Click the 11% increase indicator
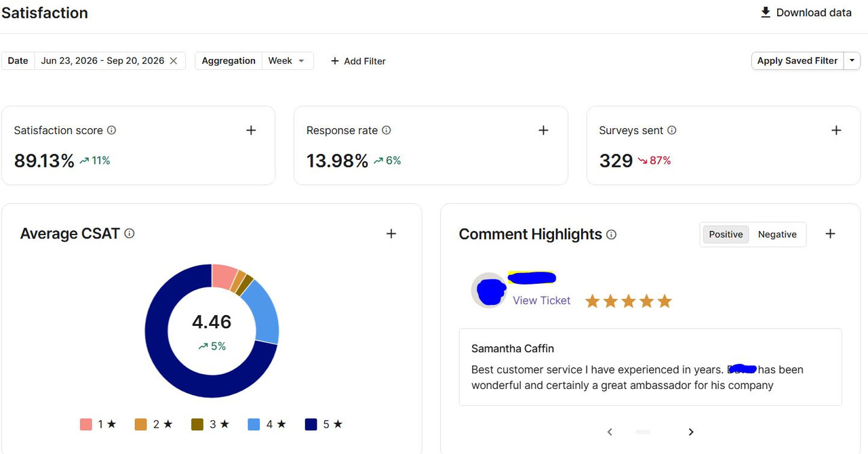 (x=94, y=161)
